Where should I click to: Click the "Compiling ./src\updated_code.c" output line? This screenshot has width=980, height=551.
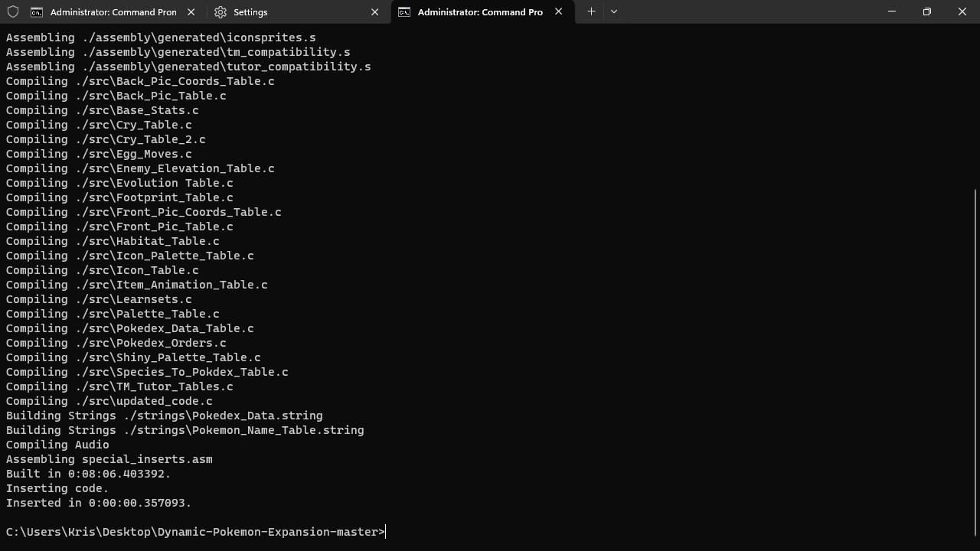click(x=109, y=401)
